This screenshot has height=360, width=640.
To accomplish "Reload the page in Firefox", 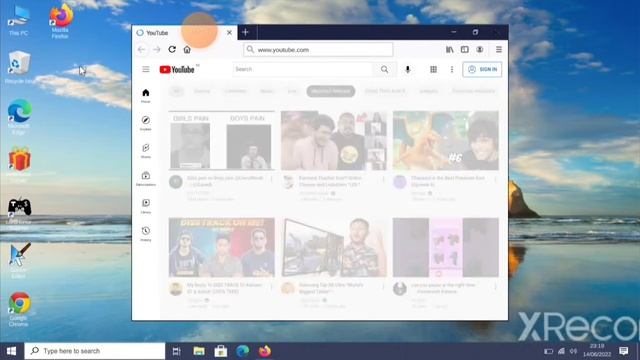I will pos(172,49).
